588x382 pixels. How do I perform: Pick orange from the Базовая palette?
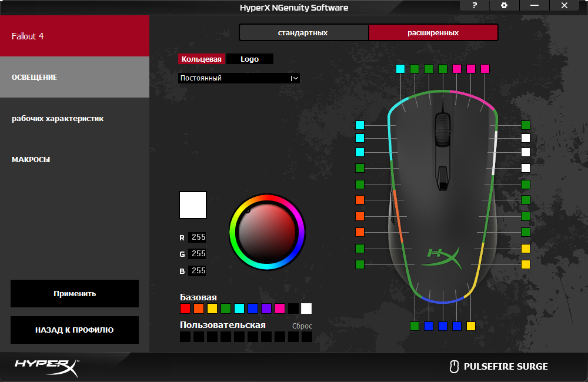199,309
